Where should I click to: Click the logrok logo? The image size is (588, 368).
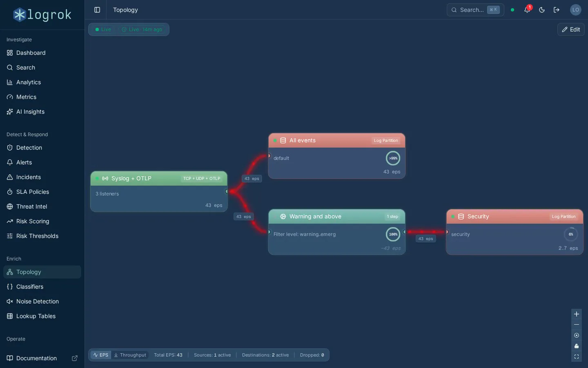tap(42, 15)
